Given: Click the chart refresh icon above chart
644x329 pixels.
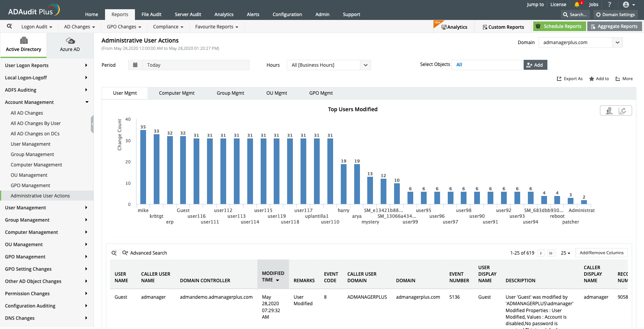Looking at the screenshot, I should (623, 111).
